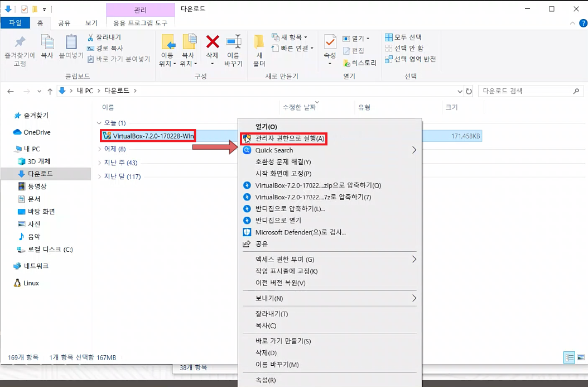The image size is (588, 387).
Task: Expand the 지난 주 (43) group
Action: [x=99, y=163]
